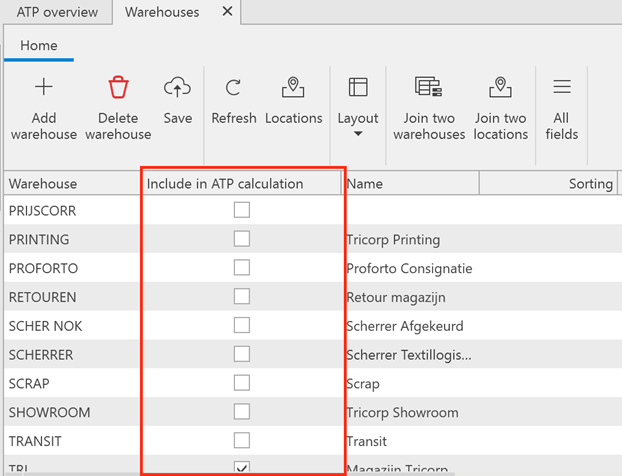Image resolution: width=622 pixels, height=476 pixels.
Task: Refresh the warehouse list
Action: tap(233, 88)
